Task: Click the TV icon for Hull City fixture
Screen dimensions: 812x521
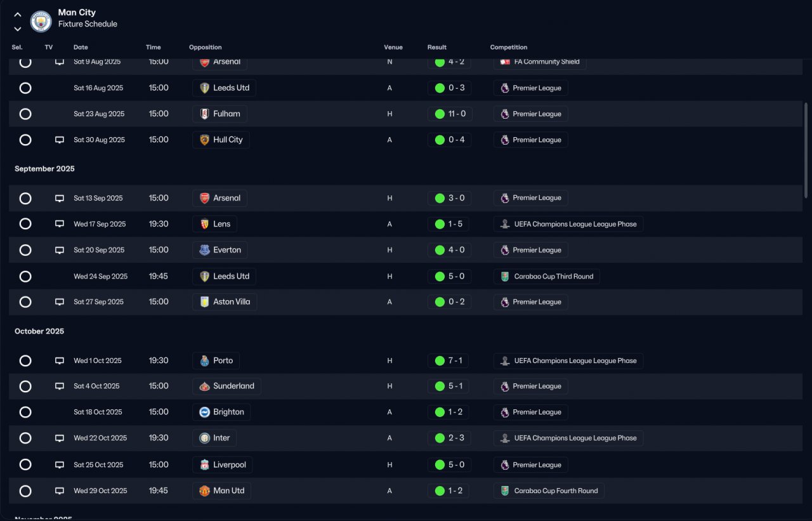Action: pyautogui.click(x=60, y=140)
